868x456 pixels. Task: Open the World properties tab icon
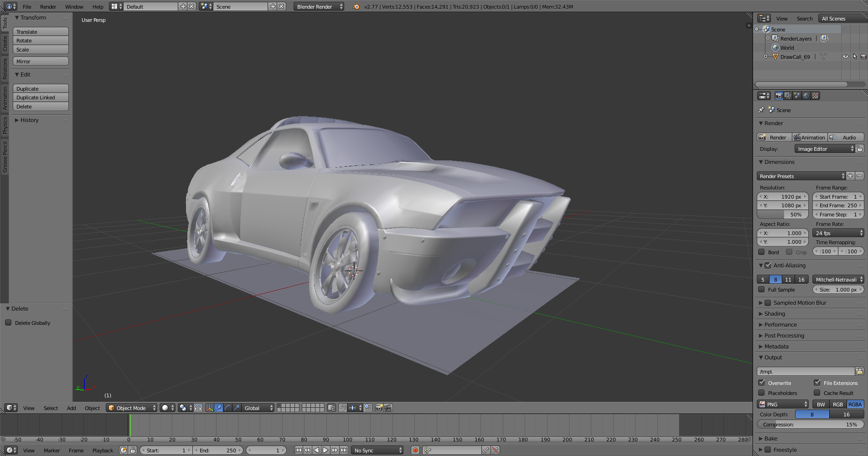point(806,96)
